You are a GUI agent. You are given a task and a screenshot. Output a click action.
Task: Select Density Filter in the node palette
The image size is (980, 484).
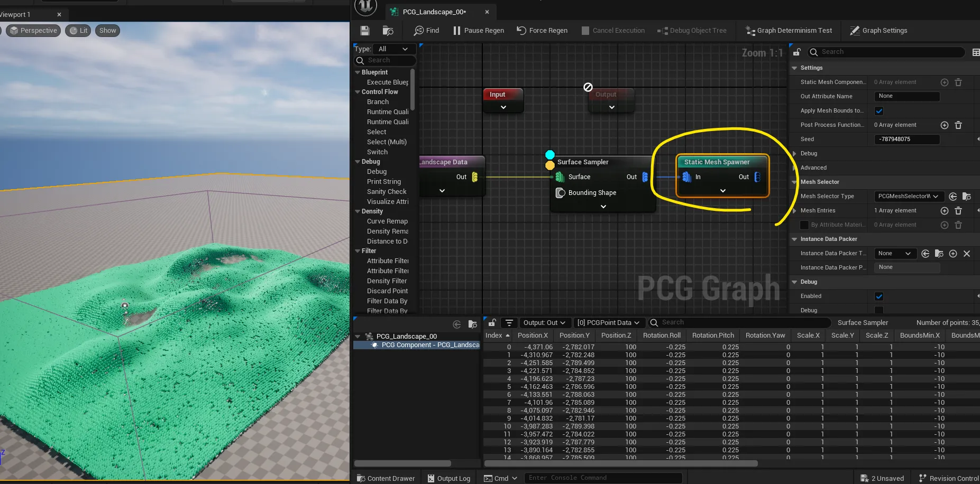387,281
